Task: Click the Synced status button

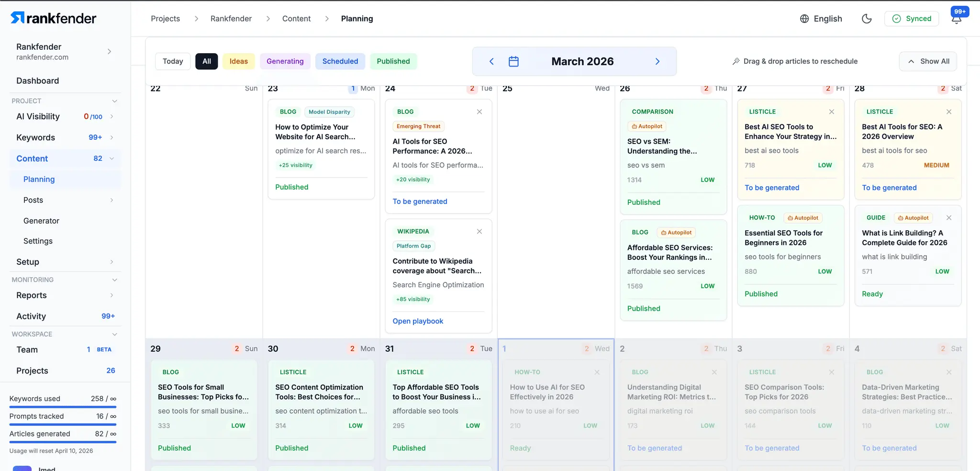Action: 912,19
